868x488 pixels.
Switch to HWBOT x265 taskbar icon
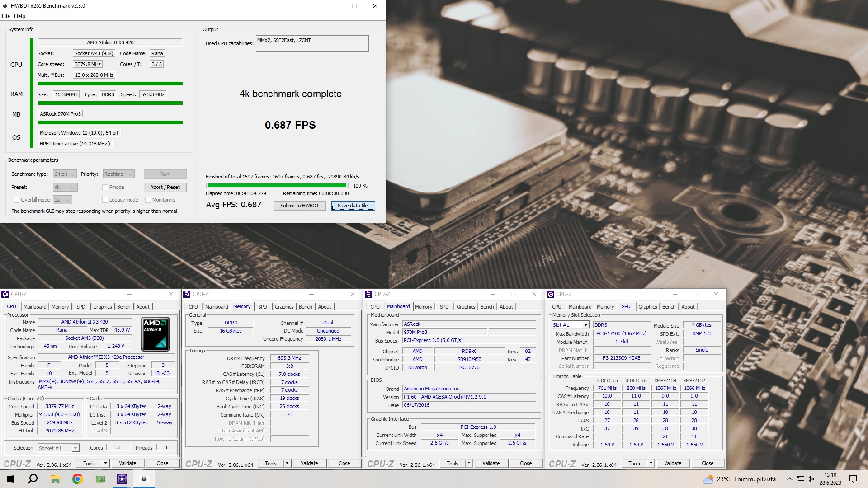point(144,479)
